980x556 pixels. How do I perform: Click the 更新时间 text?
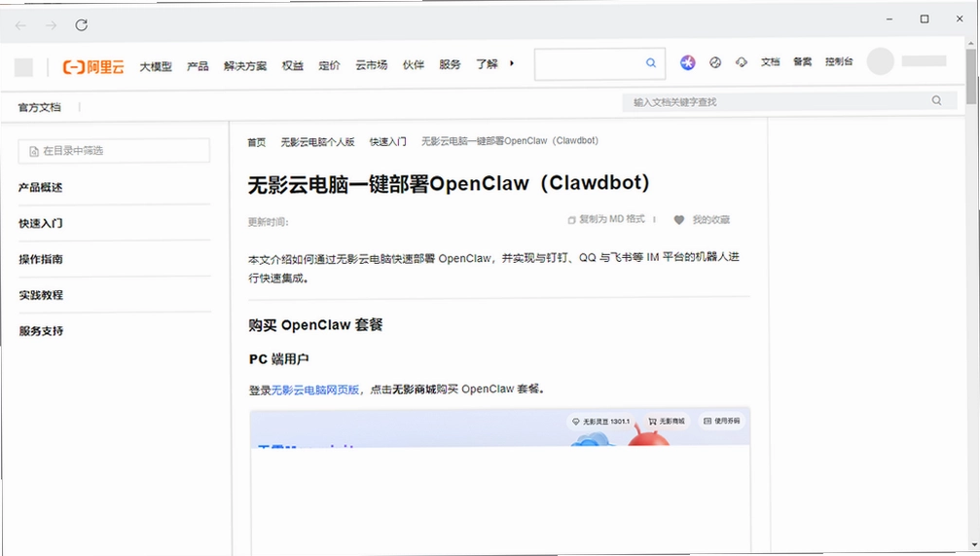tap(268, 221)
